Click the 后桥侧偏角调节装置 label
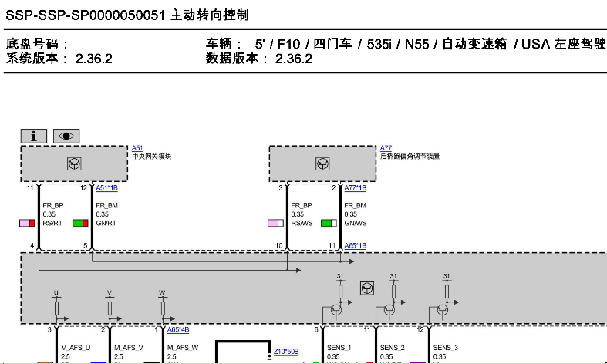The height and width of the screenshot is (364, 607). pyautogui.click(x=410, y=157)
